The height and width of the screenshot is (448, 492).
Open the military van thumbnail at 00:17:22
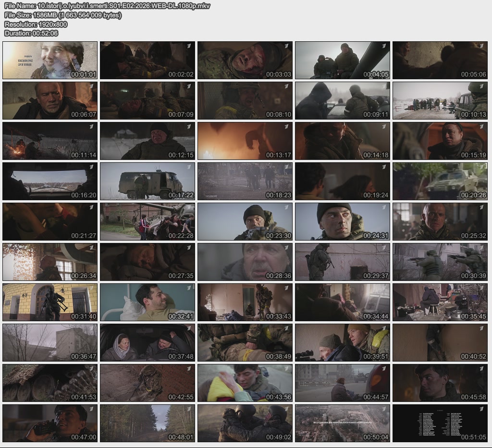click(x=148, y=181)
